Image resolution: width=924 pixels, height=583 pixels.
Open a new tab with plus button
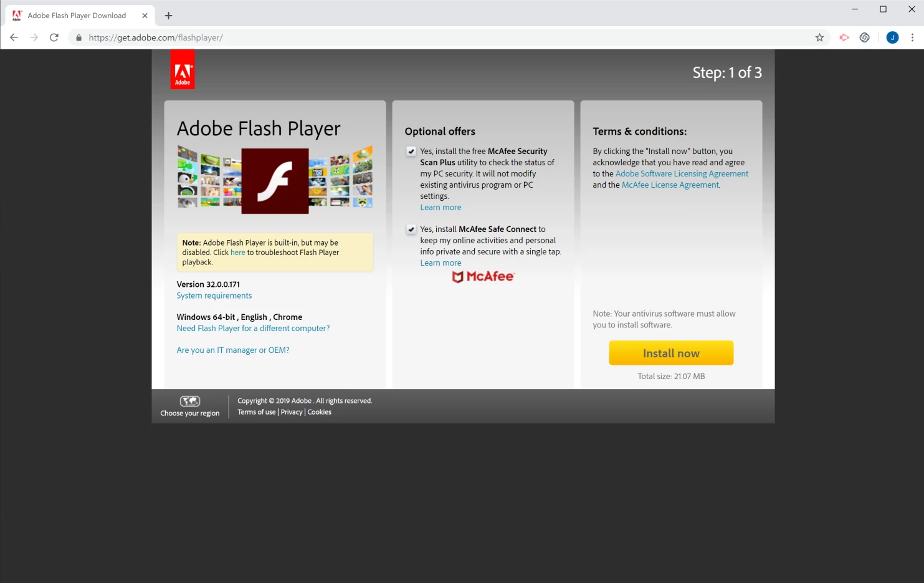pos(168,16)
